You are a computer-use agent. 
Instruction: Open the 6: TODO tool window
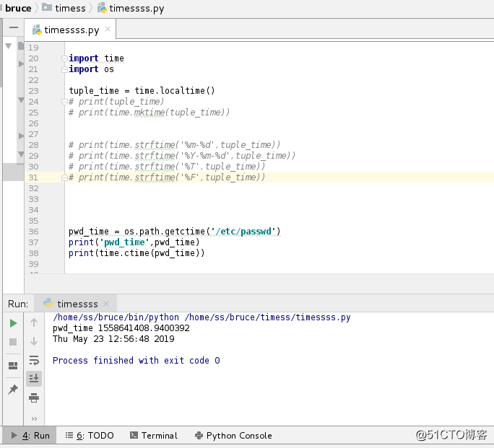click(90, 436)
